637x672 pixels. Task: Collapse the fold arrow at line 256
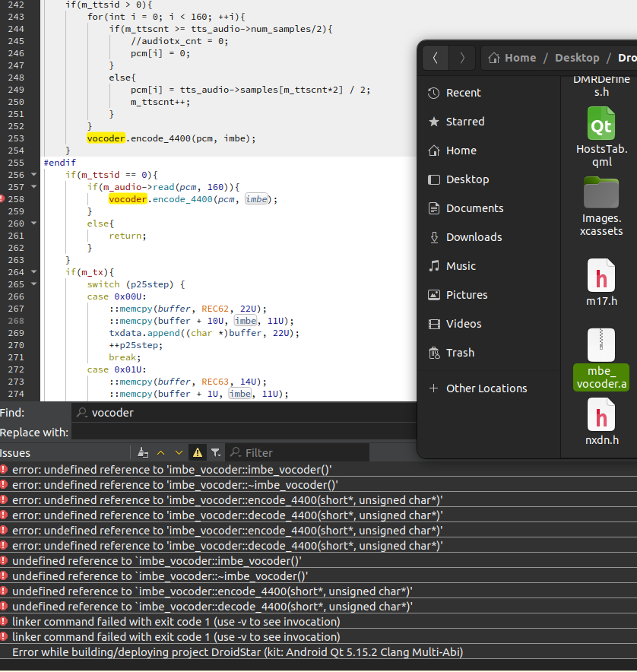click(34, 175)
